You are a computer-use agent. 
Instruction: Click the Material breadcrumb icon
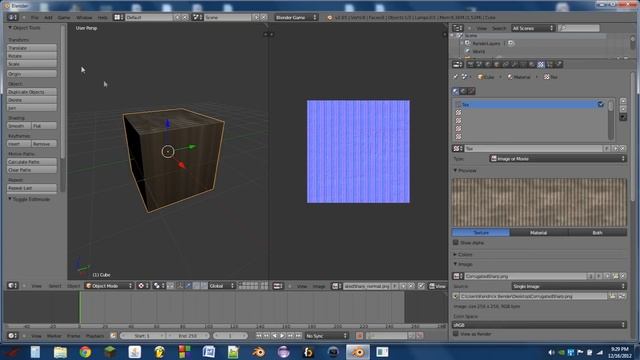tap(510, 77)
